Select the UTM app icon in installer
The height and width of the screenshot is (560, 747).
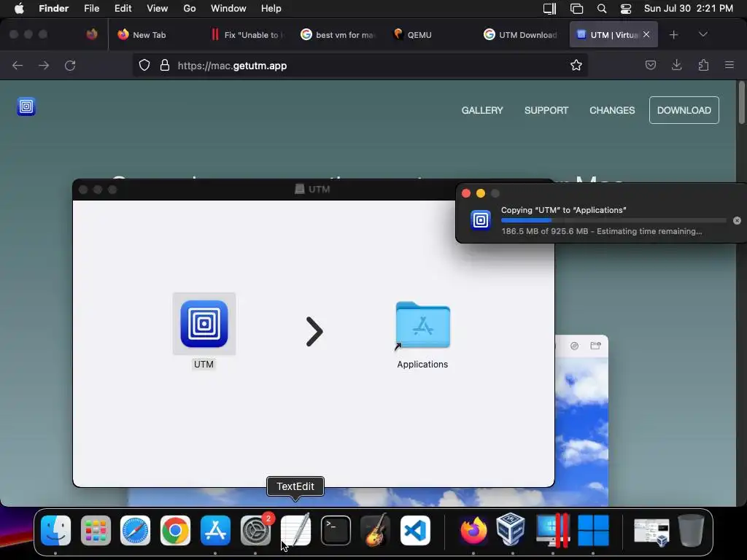(204, 324)
